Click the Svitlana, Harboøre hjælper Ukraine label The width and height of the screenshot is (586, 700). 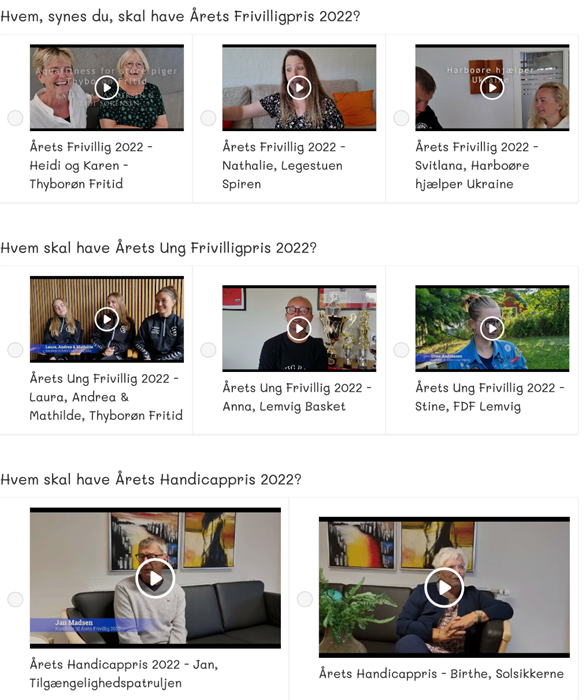coord(477,165)
